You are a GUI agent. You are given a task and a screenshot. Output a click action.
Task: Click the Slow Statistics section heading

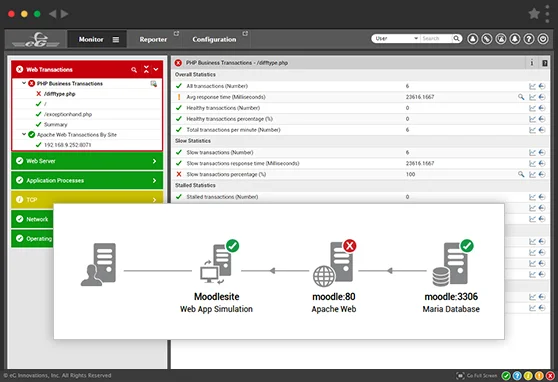[193, 141]
